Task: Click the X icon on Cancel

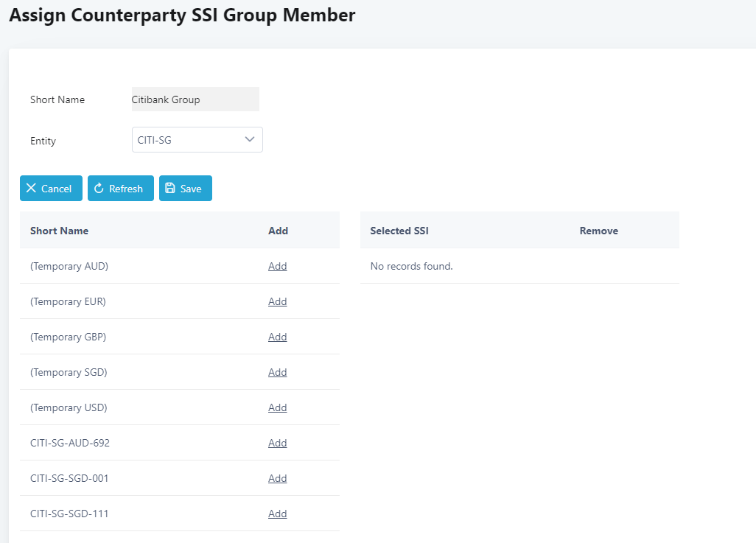Action: click(x=31, y=189)
